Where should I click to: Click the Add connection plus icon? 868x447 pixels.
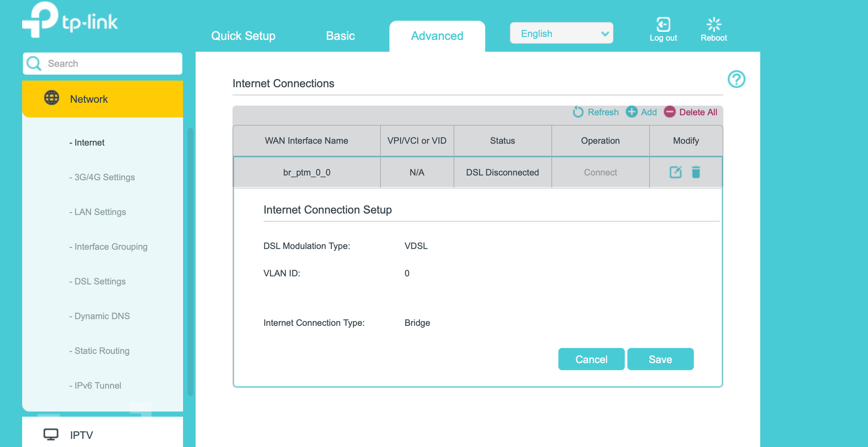point(631,112)
